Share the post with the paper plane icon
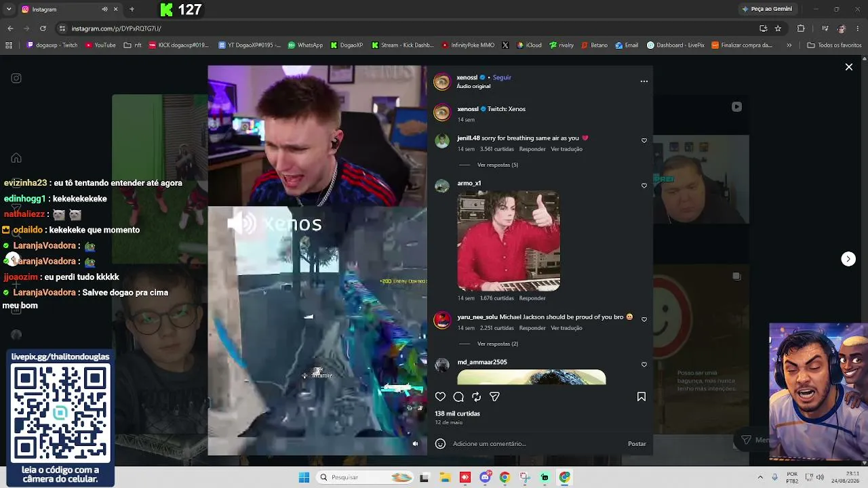The width and height of the screenshot is (868, 488). 494,397
